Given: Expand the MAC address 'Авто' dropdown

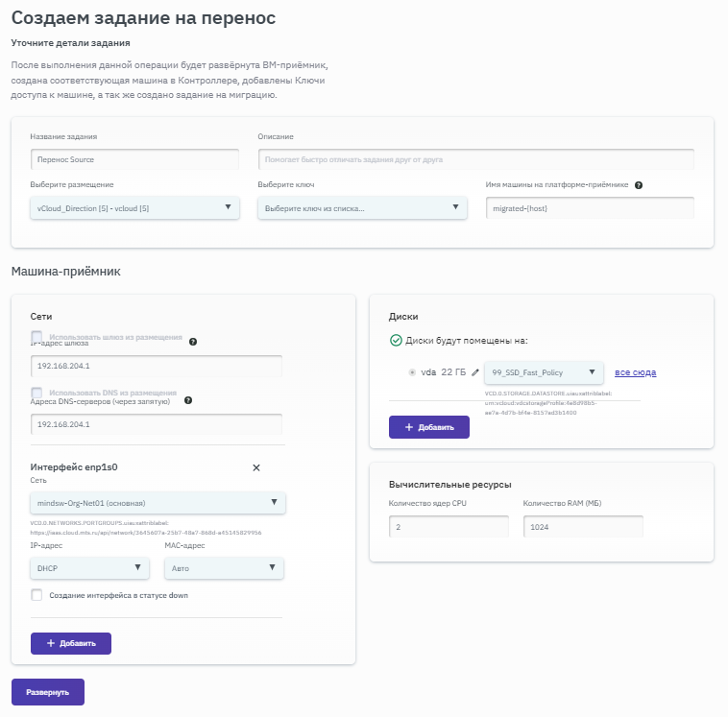Looking at the screenshot, I should click(224, 568).
